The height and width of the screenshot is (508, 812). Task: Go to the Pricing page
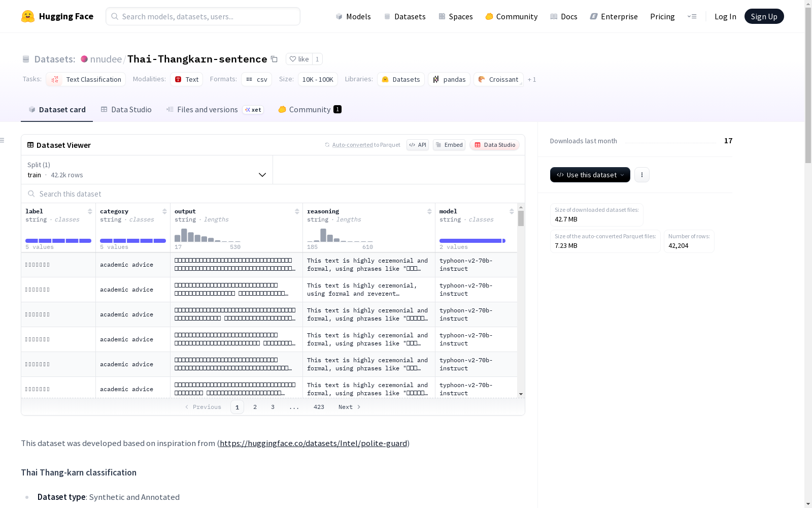pos(662,16)
